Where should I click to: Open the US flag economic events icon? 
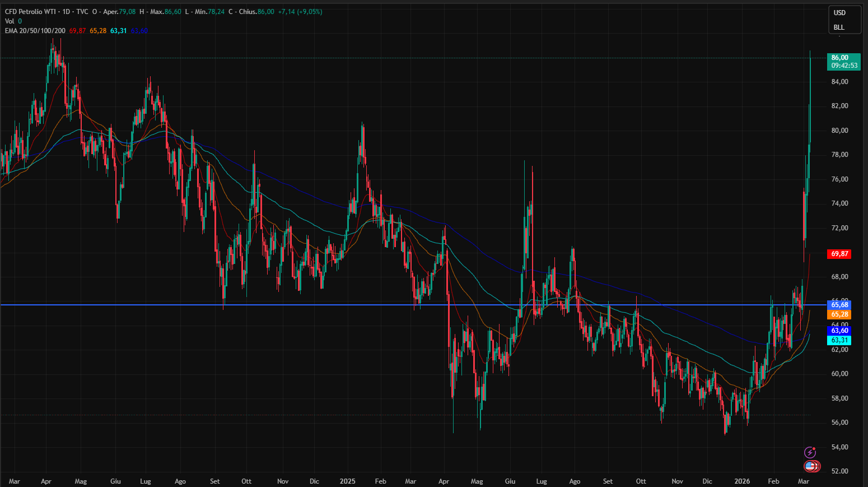click(x=811, y=466)
